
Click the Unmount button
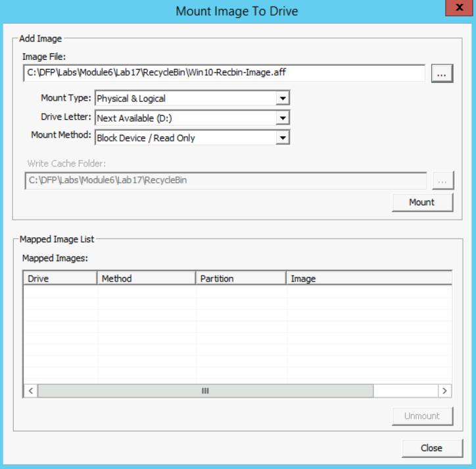[x=422, y=416]
